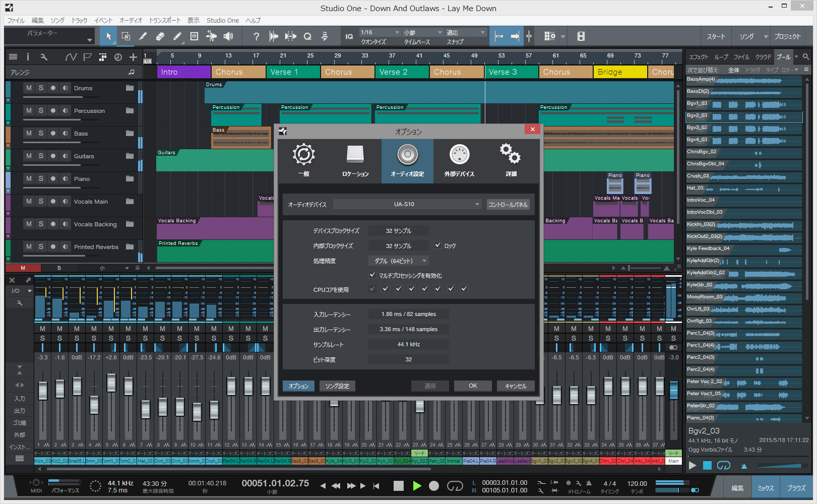Click the browser search magnifier icon
This screenshot has height=504, width=817.
[x=806, y=56]
